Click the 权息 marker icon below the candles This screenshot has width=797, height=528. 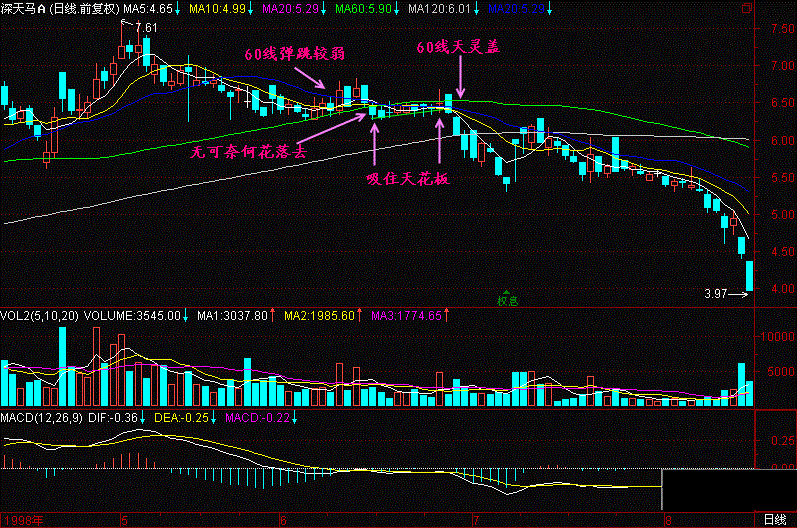coord(507,300)
